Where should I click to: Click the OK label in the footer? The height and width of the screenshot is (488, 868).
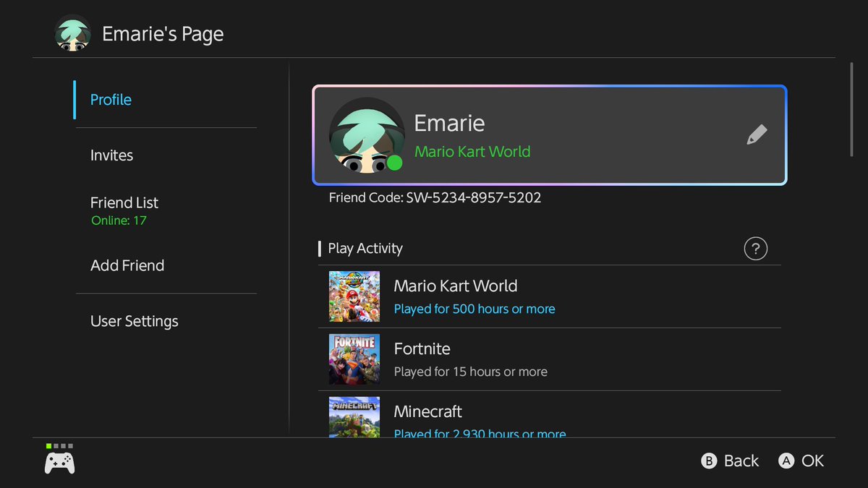(x=812, y=461)
